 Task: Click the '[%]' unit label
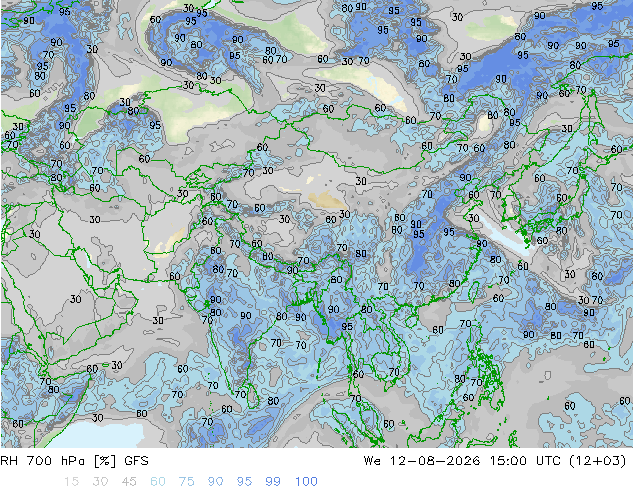(104, 461)
